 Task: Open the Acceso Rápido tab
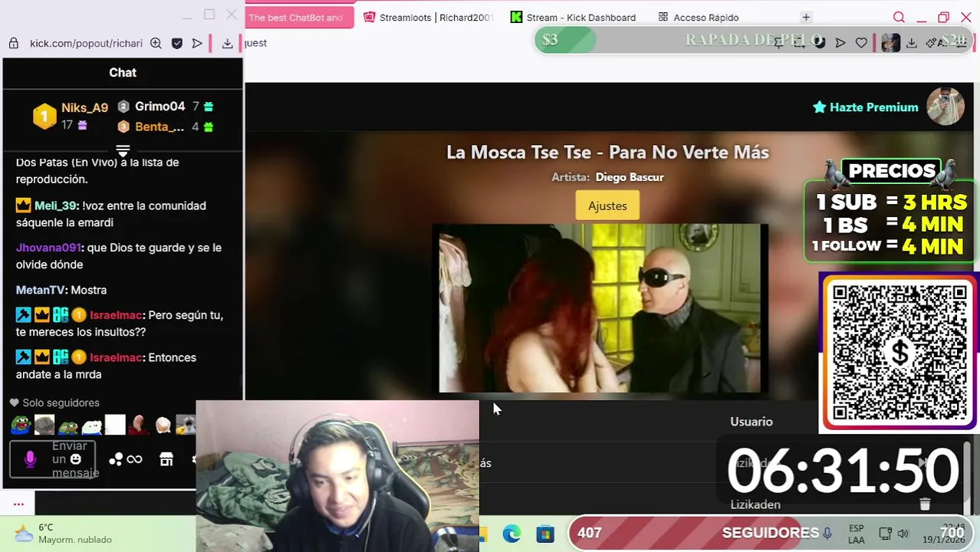(699, 17)
